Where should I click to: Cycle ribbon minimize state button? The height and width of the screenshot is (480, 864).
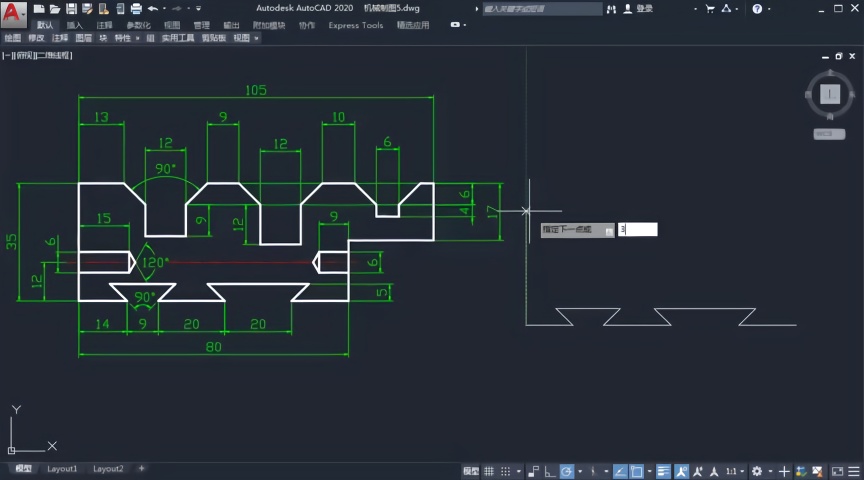pyautogui.click(x=455, y=25)
